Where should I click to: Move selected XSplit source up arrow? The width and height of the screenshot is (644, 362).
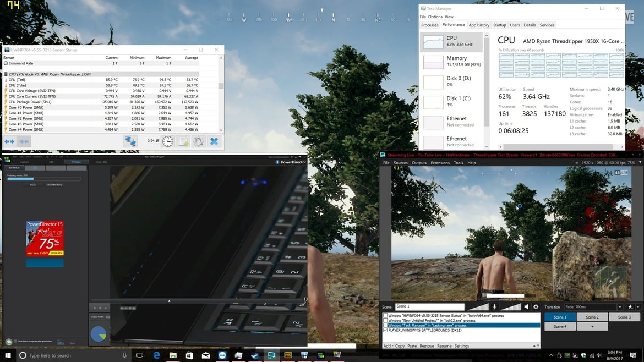click(534, 346)
